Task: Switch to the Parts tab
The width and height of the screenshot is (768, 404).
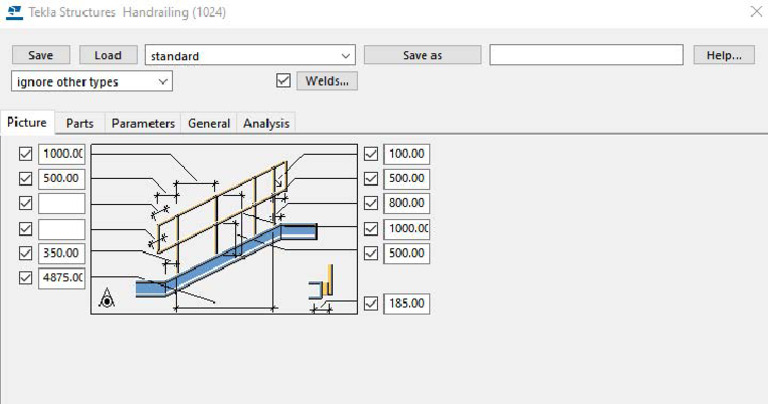Action: pyautogui.click(x=80, y=123)
